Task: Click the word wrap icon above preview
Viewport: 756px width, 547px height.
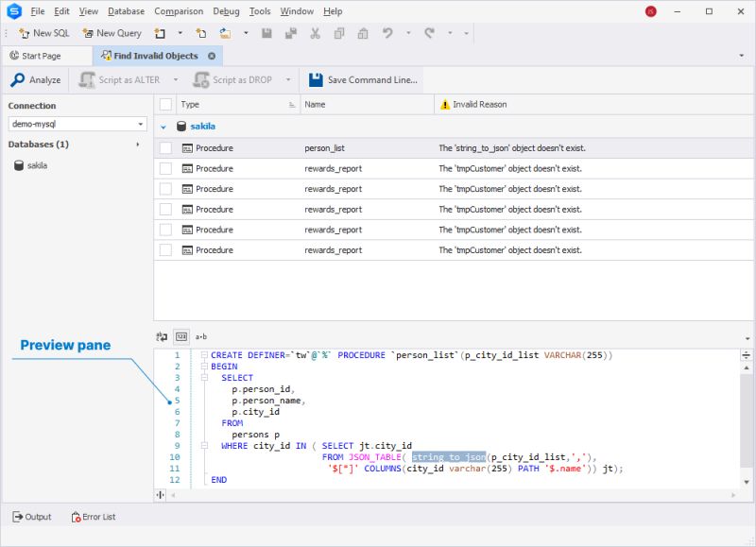Action: [x=162, y=336]
